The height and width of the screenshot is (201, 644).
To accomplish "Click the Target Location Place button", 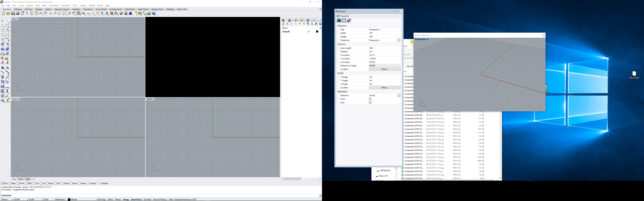I will pos(385,88).
